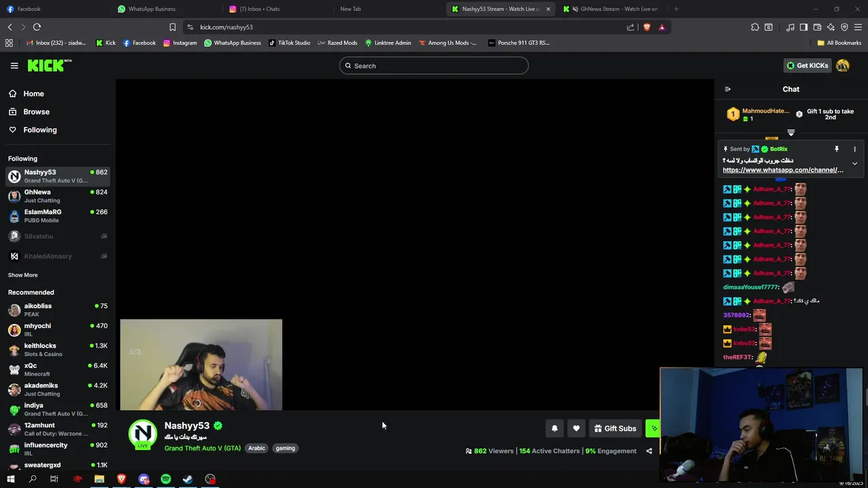Toggle the browser sidebar panel
This screenshot has width=868, height=488.
pyautogui.click(x=804, y=27)
